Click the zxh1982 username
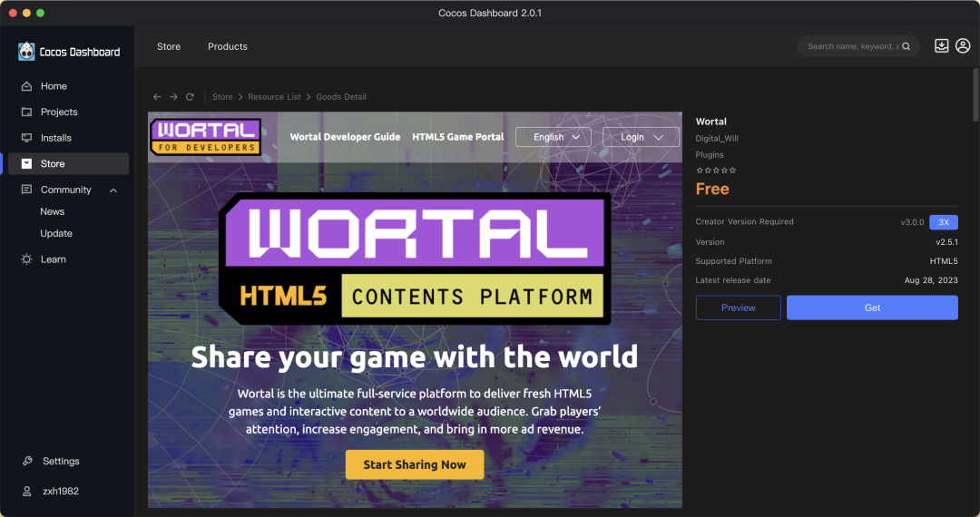 point(61,492)
